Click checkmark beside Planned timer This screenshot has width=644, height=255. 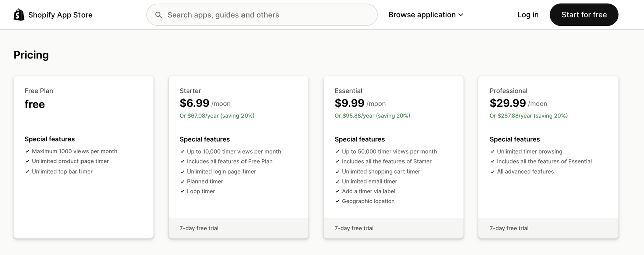(x=182, y=182)
